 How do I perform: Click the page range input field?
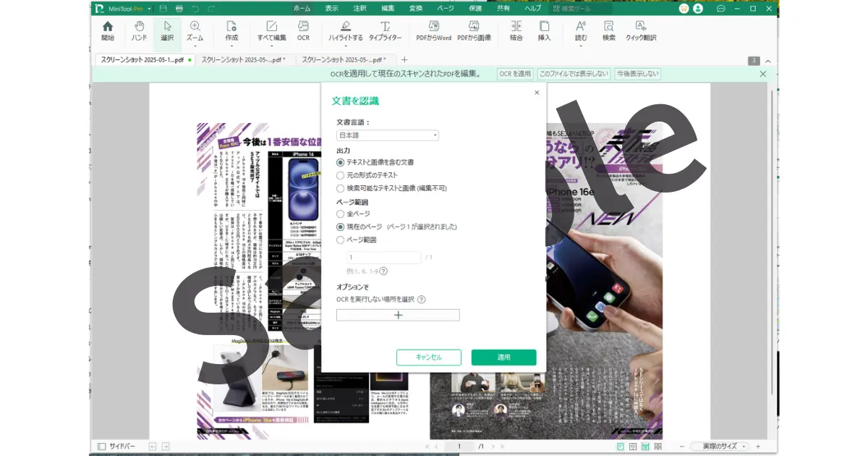(383, 258)
